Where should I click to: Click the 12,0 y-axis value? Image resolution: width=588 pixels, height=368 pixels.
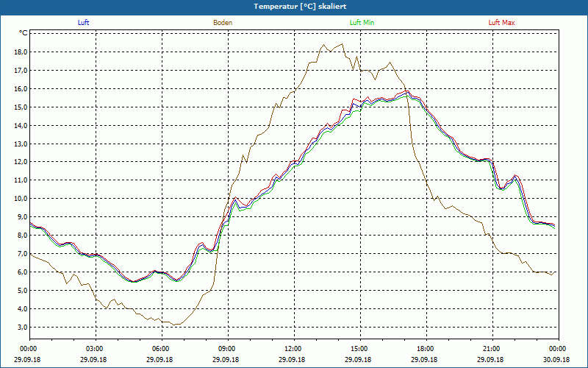pyautogui.click(x=21, y=162)
